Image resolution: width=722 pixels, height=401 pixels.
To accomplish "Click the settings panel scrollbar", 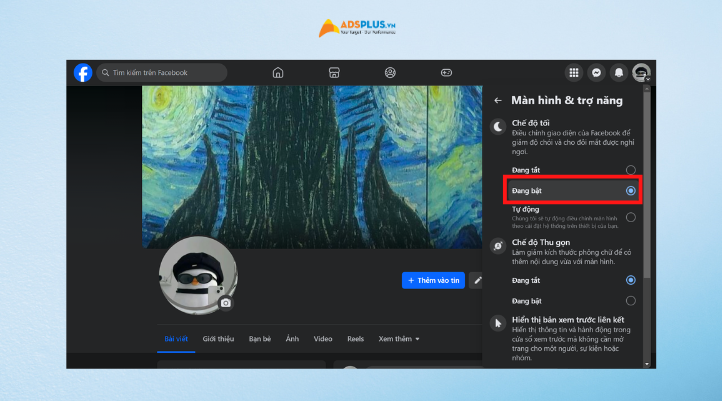I will click(x=647, y=184).
